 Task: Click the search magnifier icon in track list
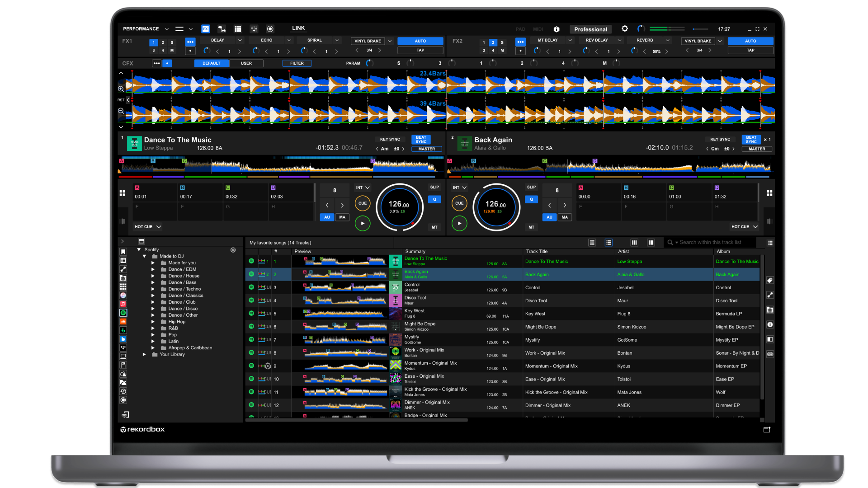(670, 243)
